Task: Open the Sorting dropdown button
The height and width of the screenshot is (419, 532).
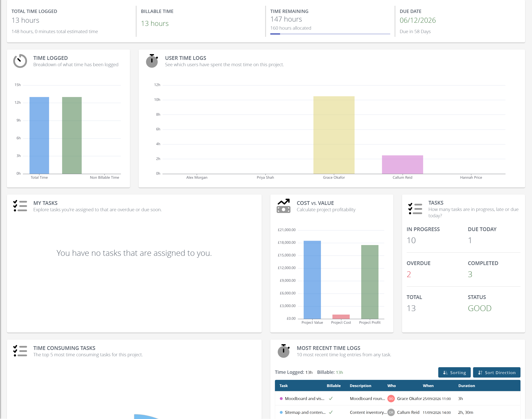Action: pos(454,372)
